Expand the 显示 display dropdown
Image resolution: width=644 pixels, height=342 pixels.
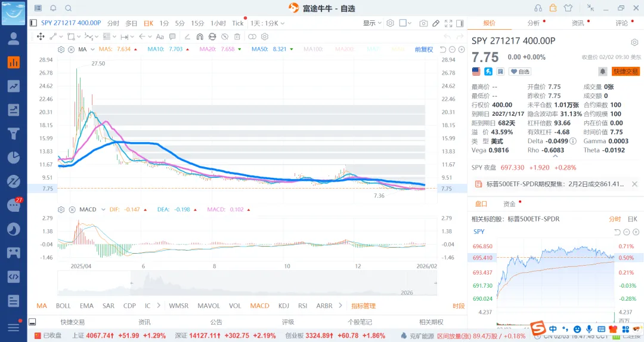tap(372, 23)
